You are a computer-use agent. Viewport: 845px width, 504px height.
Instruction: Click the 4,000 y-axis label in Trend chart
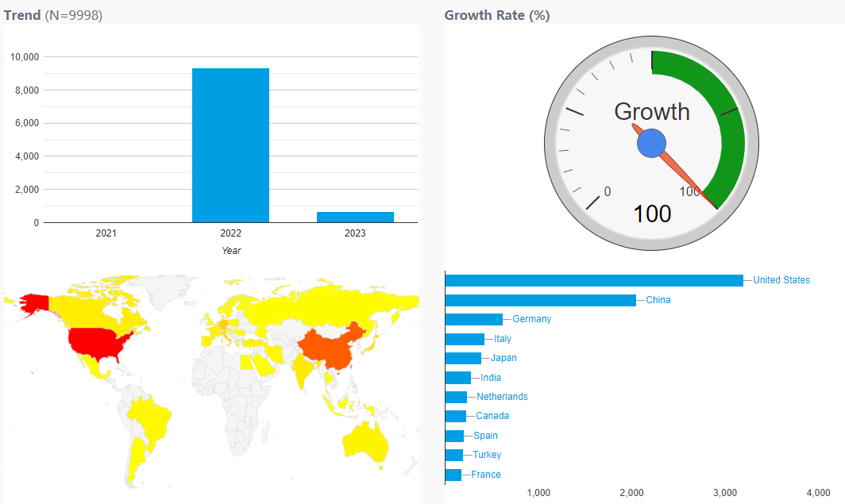[x=27, y=156]
